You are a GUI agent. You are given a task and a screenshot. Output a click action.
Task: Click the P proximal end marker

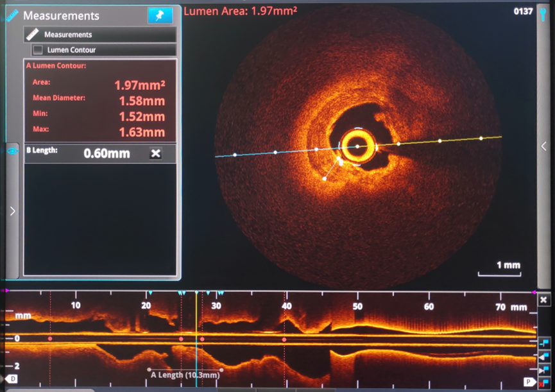pos(527,381)
